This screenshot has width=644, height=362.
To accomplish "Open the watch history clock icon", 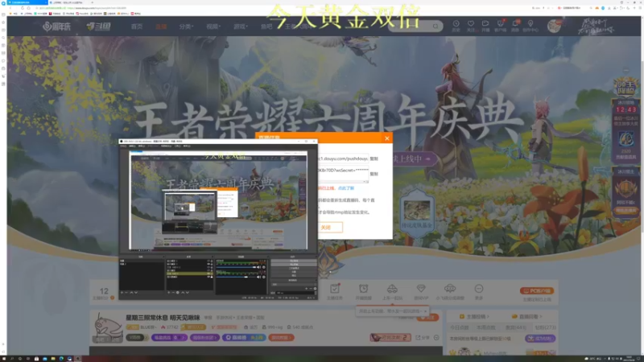I will pyautogui.click(x=456, y=26).
